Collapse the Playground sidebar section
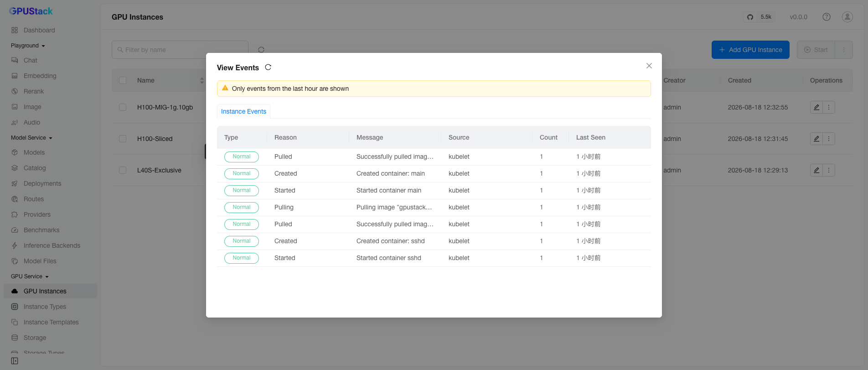 point(28,46)
